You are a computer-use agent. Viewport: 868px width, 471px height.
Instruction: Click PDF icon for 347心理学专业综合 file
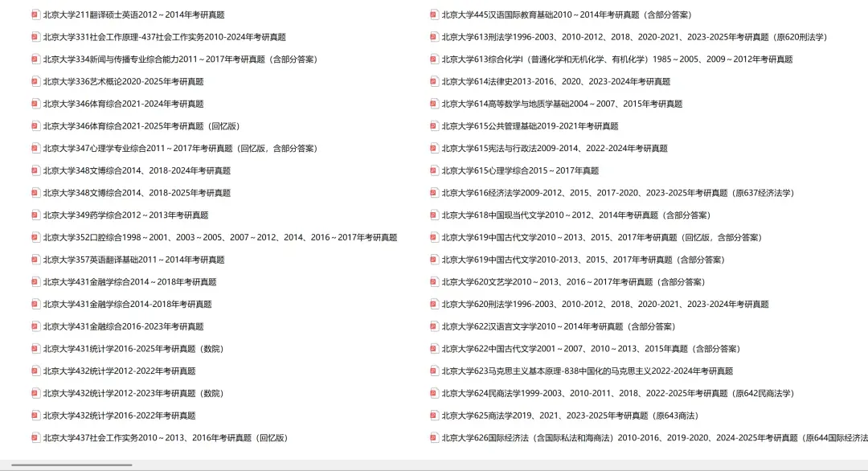click(35, 149)
